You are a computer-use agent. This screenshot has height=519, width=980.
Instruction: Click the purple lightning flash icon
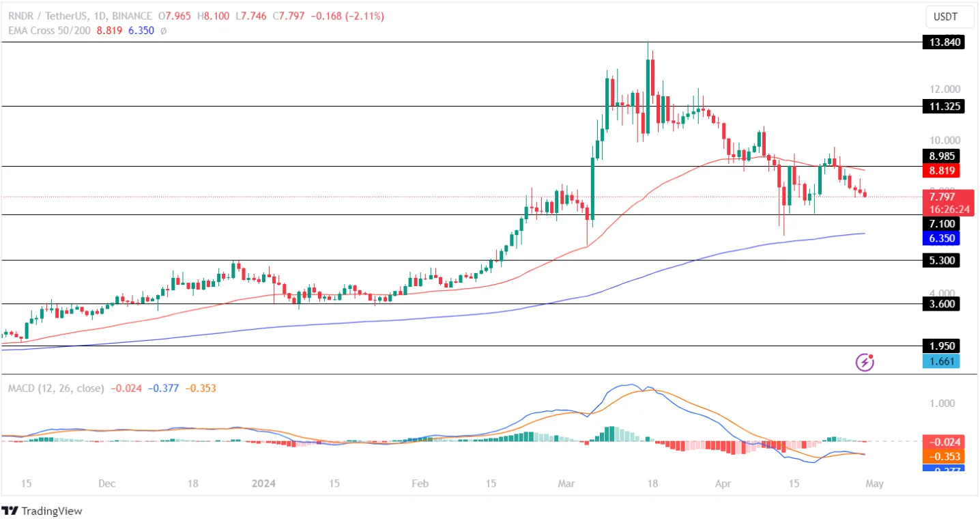point(865,362)
